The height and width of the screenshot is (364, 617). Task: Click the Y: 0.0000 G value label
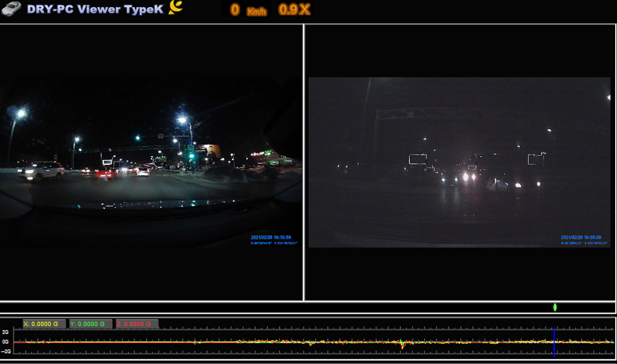(x=91, y=324)
